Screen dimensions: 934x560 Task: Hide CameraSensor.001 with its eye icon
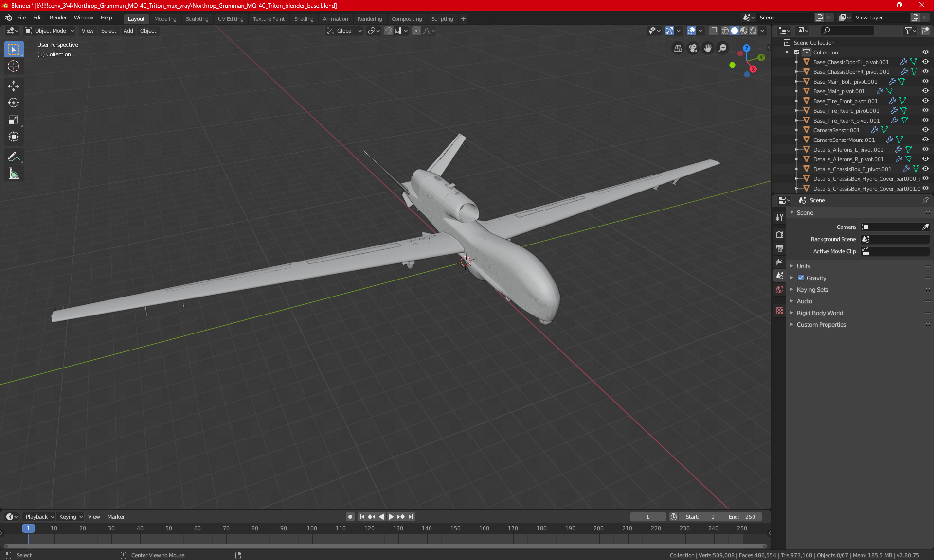(925, 130)
